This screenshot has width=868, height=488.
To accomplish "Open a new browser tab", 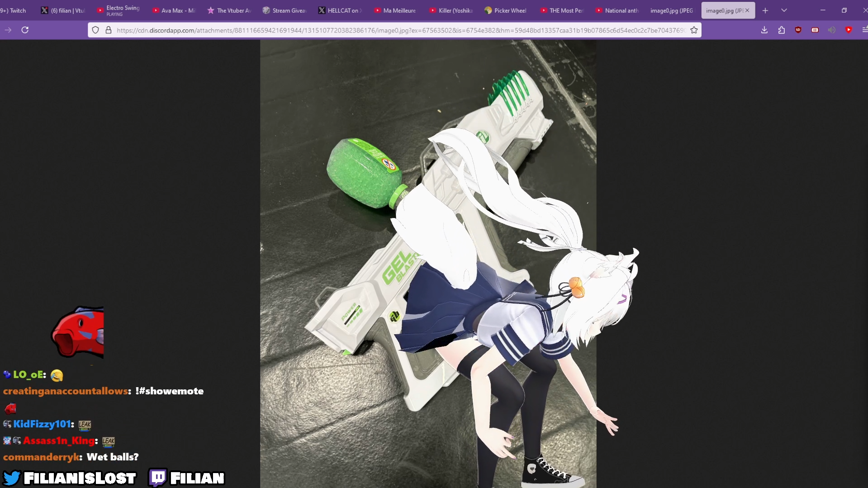I will pyautogui.click(x=765, y=10).
